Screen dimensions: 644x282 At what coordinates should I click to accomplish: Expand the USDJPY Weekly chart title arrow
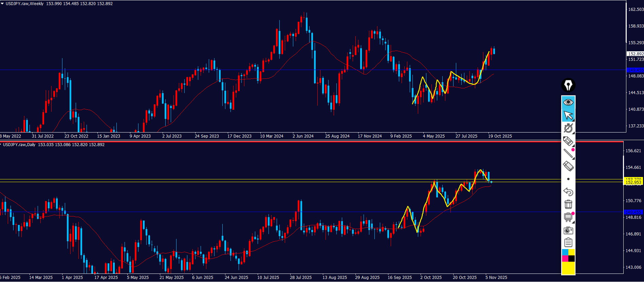2,3
